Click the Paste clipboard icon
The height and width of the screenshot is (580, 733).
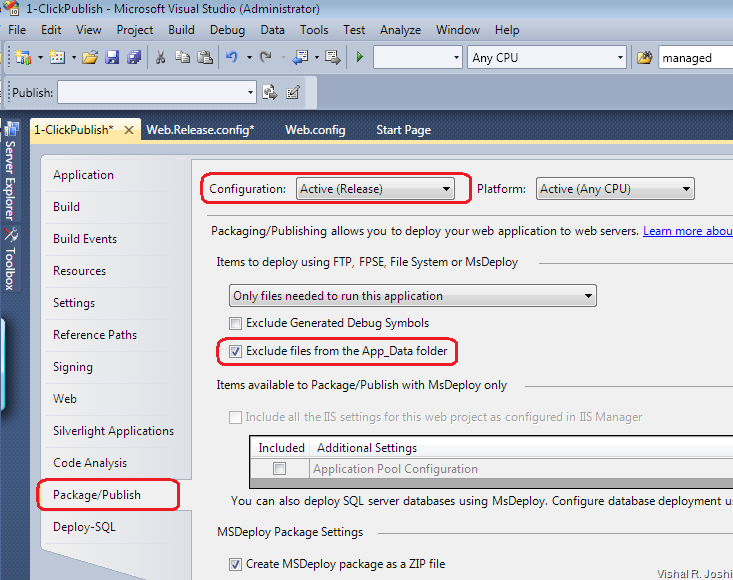[x=205, y=58]
